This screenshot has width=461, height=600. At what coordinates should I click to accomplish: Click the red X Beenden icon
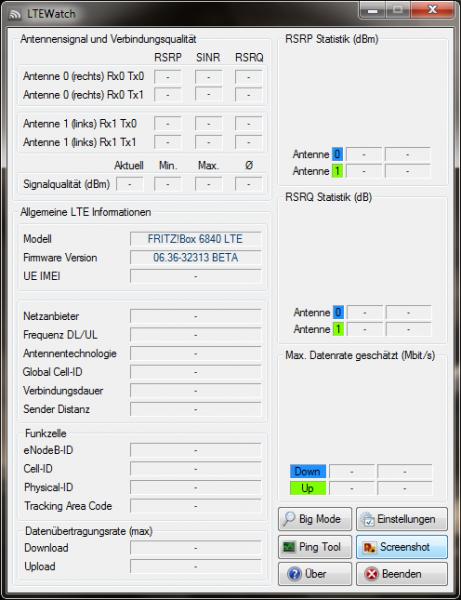pos(371,574)
